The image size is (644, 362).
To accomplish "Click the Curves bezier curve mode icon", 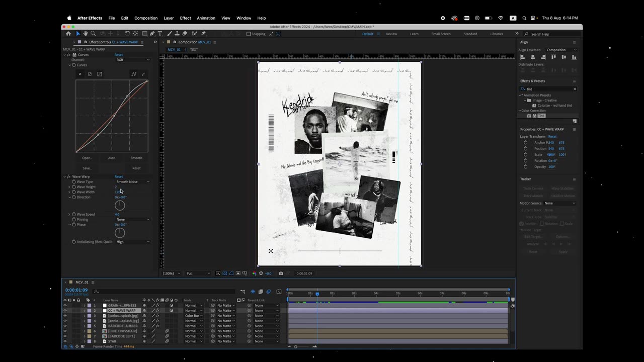I will (x=134, y=74).
